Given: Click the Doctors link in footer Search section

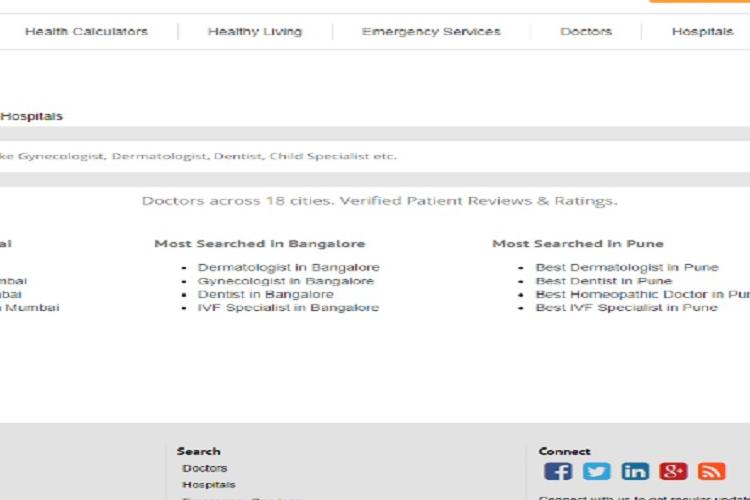Looking at the screenshot, I should tap(205, 468).
